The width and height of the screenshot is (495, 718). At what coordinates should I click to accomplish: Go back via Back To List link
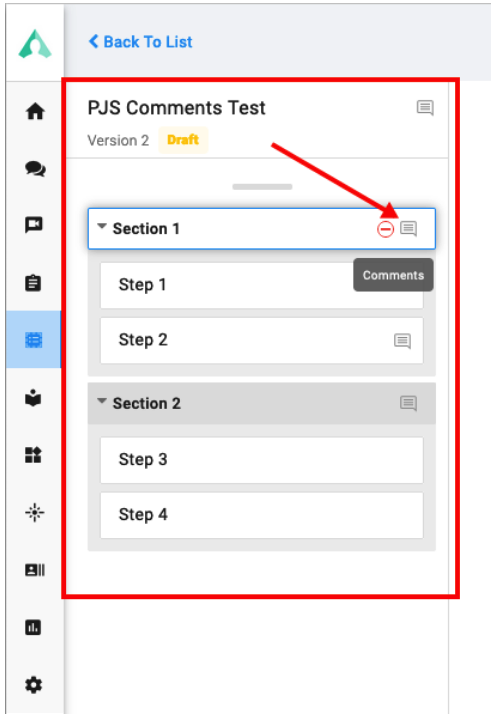click(x=141, y=42)
